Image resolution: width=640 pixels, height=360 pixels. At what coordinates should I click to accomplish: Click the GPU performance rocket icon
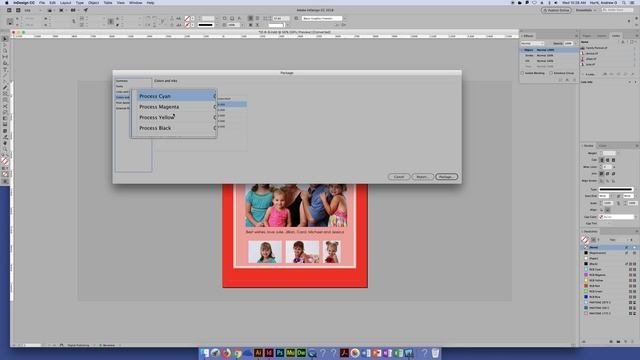86,10
